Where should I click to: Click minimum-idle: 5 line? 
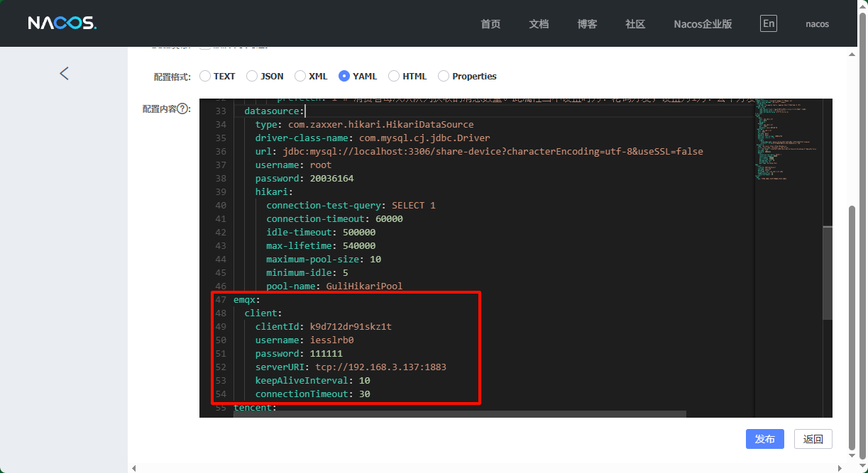(x=307, y=273)
